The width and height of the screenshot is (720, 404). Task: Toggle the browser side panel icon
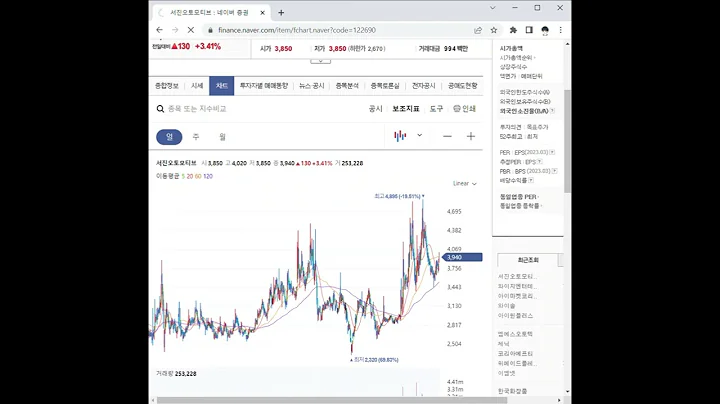pos(529,30)
